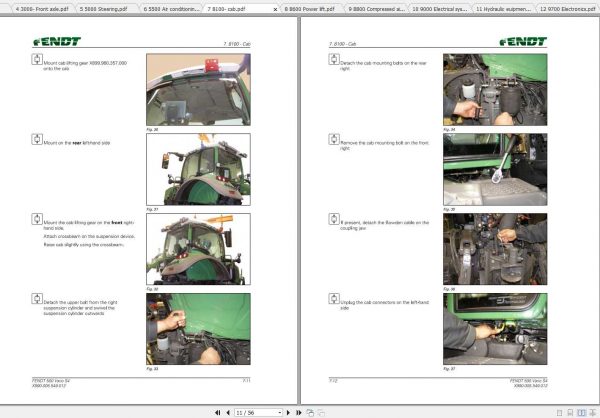Click the cab connectors left-hand side photo
Image resolution: width=600 pixels, height=418 pixels.
[x=495, y=329]
